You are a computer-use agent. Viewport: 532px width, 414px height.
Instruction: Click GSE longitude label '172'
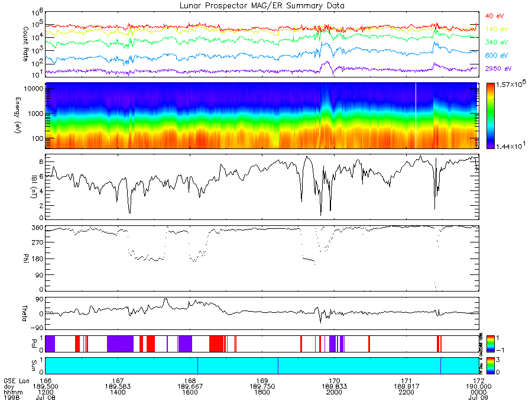tap(478, 381)
